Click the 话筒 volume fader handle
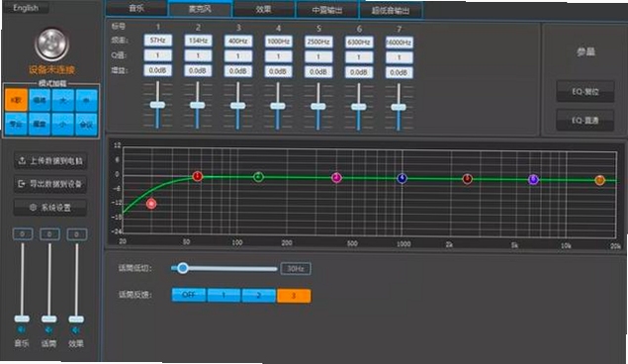This screenshot has height=364, width=628. [48, 319]
